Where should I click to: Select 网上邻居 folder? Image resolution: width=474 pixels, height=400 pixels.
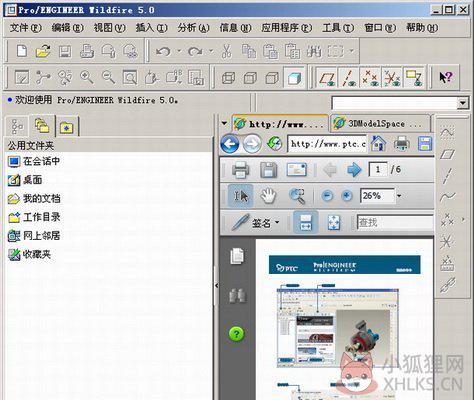pos(34,236)
